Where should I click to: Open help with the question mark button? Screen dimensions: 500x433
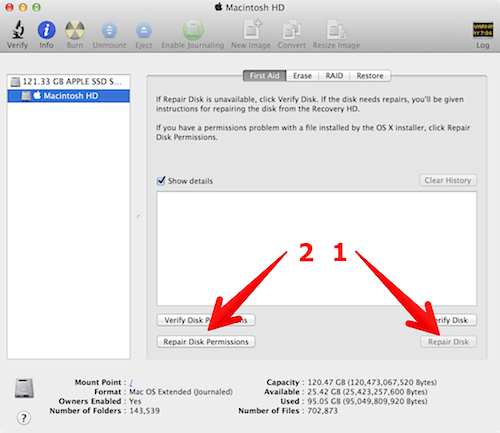pos(24,418)
